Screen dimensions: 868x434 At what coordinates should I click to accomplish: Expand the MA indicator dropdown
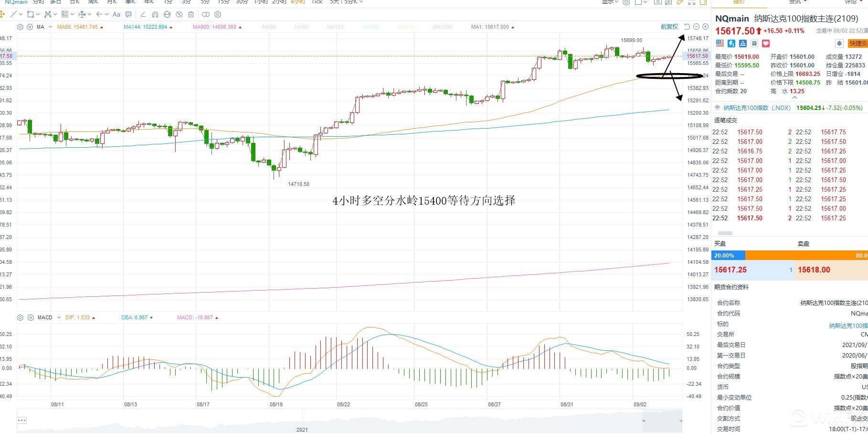point(51,27)
